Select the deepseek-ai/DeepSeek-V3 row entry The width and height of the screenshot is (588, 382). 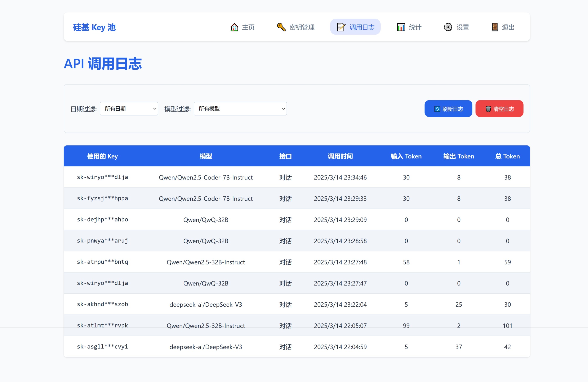coord(206,305)
